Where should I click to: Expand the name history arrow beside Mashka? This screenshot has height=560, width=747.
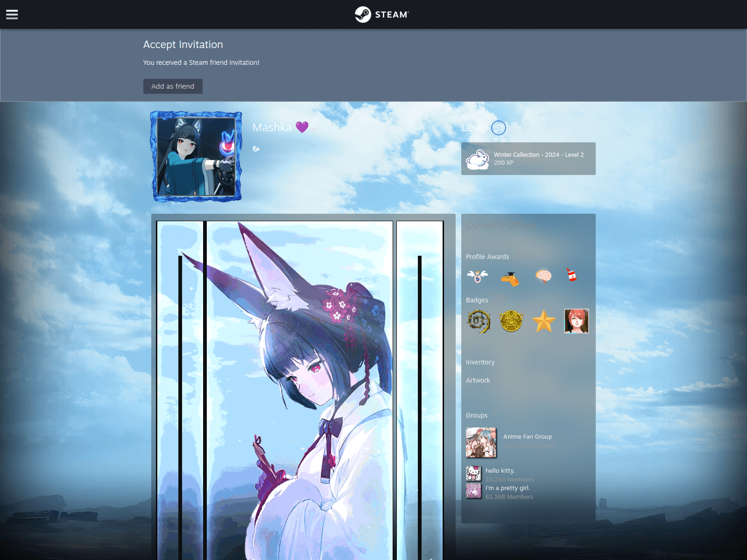[315, 129]
